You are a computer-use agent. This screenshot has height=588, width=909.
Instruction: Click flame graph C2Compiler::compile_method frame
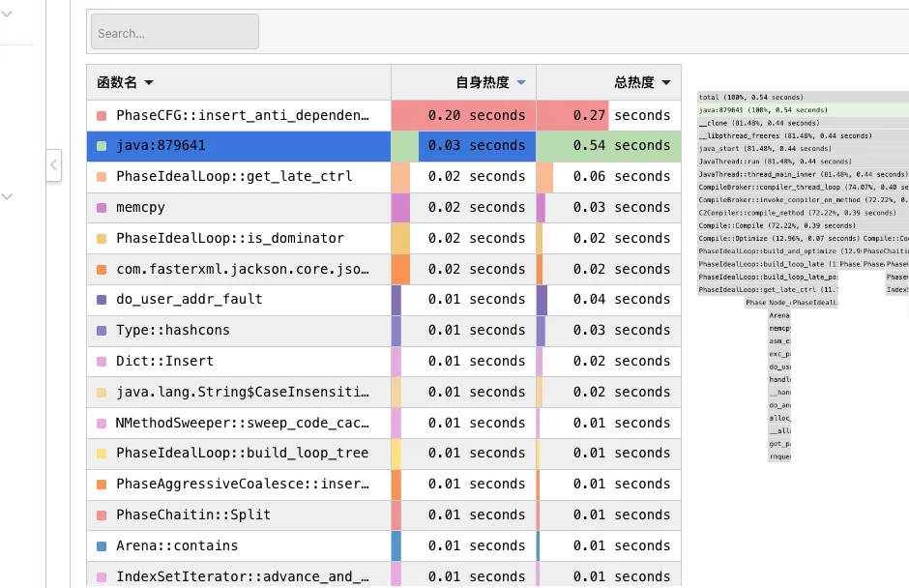(x=803, y=213)
